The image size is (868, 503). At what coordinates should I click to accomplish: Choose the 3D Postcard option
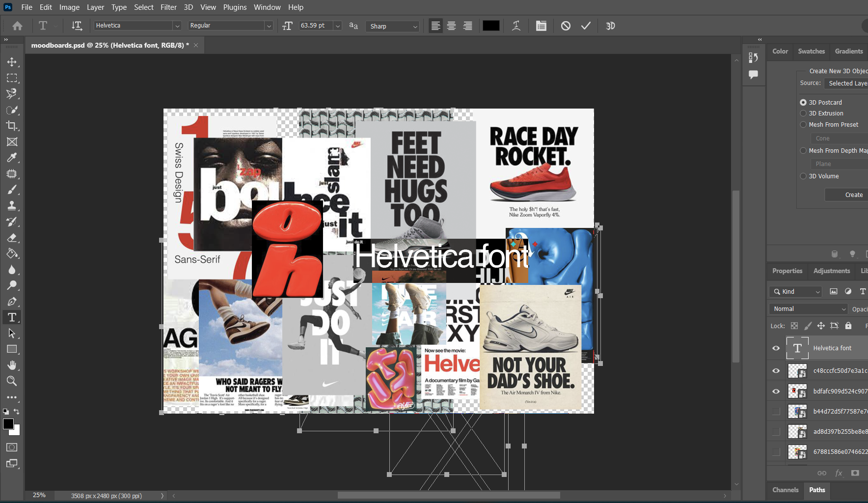point(803,102)
